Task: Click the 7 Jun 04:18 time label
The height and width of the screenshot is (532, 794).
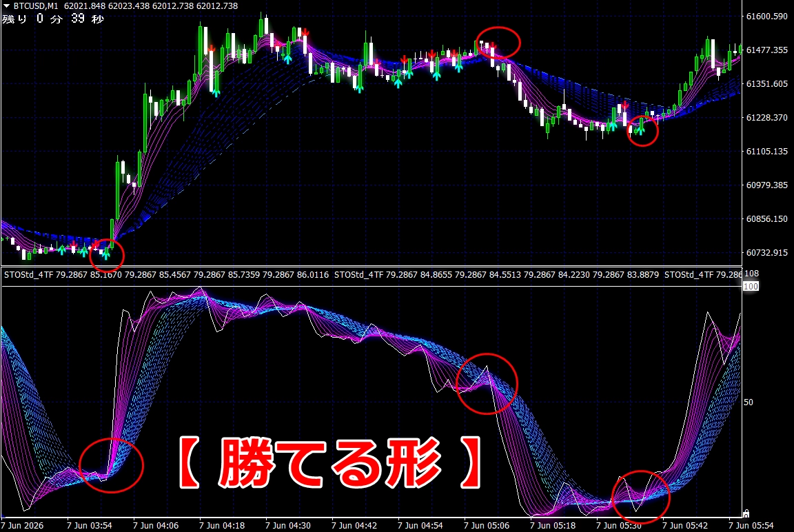Action: tap(222, 526)
